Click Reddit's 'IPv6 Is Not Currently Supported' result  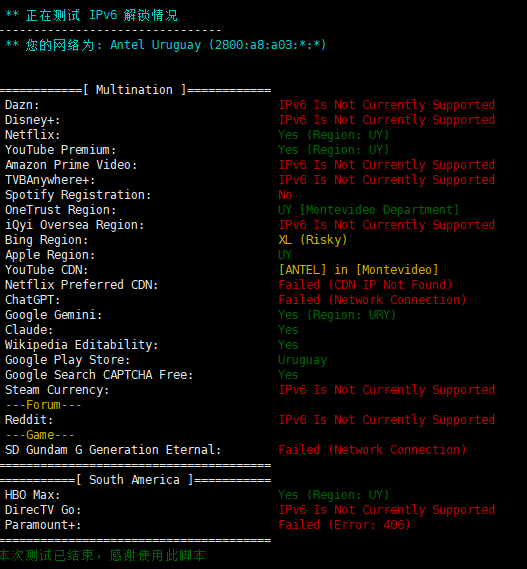point(387,420)
